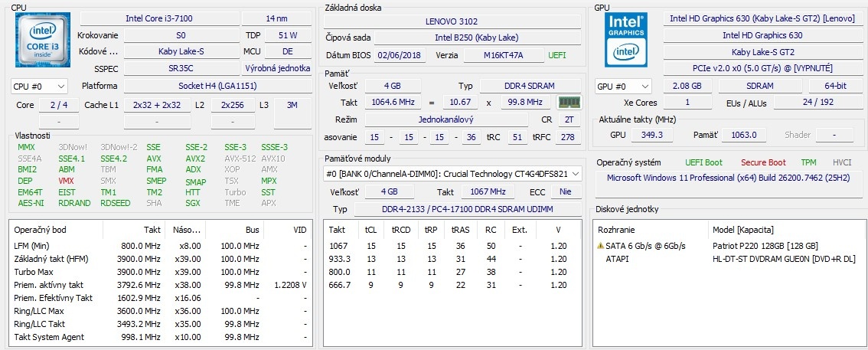The height and width of the screenshot is (350, 868).
Task: Click the VID column header
Action: 288,230
